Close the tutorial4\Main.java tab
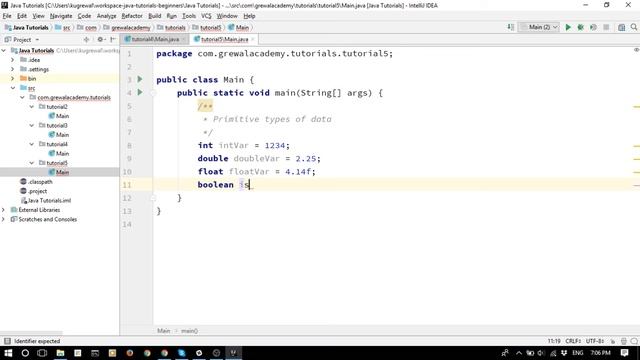 coord(184,39)
